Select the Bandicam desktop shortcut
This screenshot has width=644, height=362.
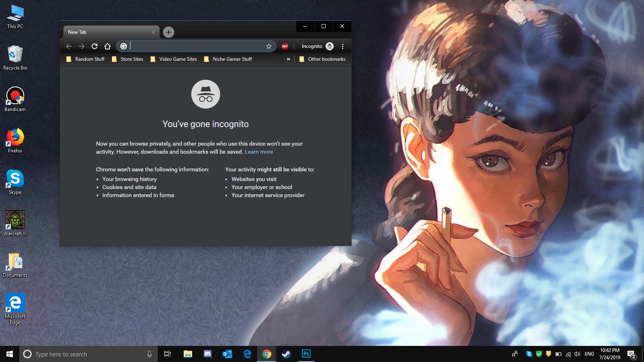click(x=15, y=99)
